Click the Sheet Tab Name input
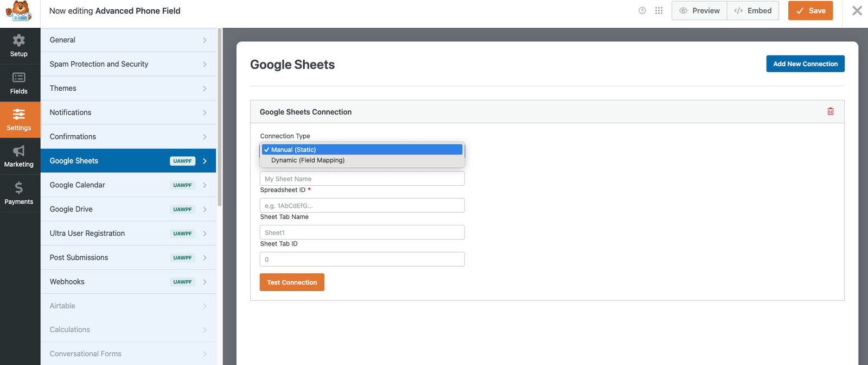This screenshot has width=868, height=365. 362,232
